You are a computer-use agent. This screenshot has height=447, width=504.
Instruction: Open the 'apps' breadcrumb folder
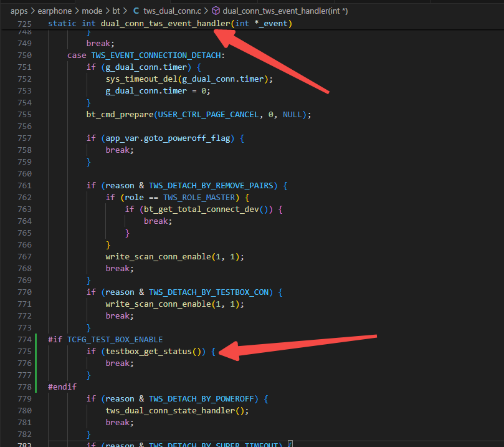coord(19,11)
